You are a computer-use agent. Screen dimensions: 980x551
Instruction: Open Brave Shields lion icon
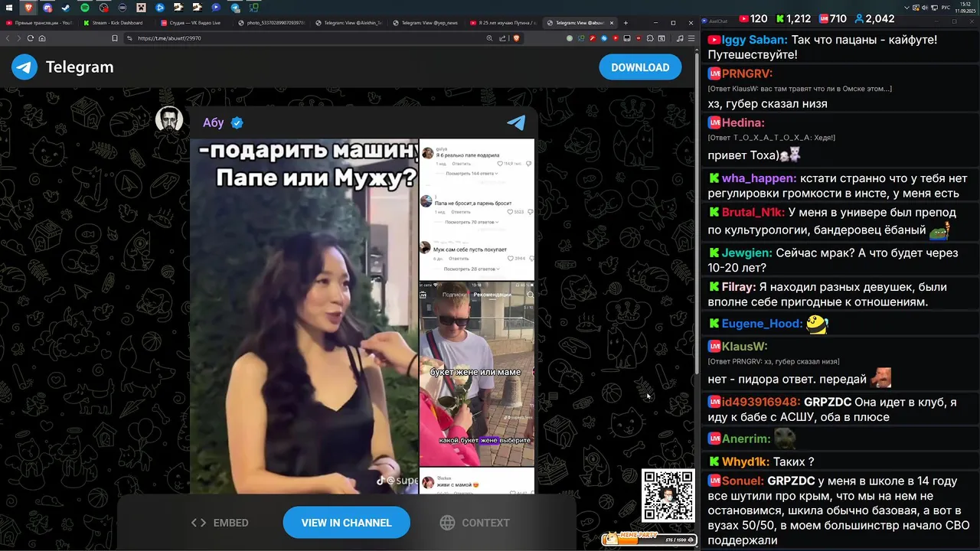(x=516, y=38)
